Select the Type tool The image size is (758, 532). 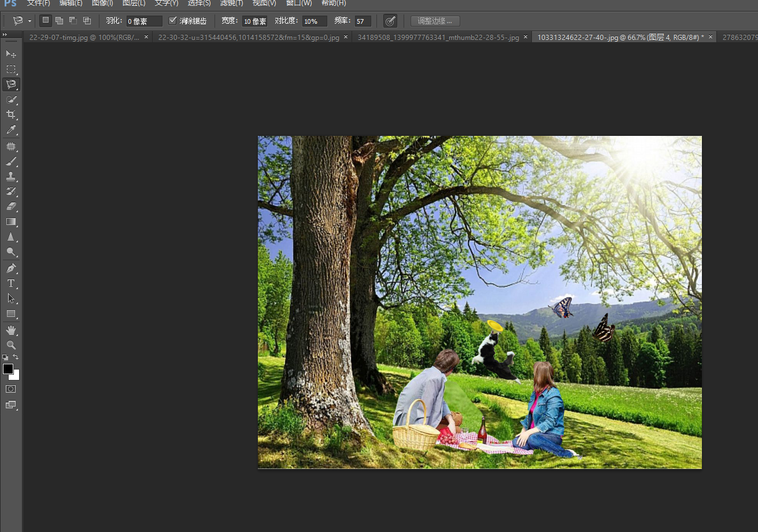click(x=11, y=283)
